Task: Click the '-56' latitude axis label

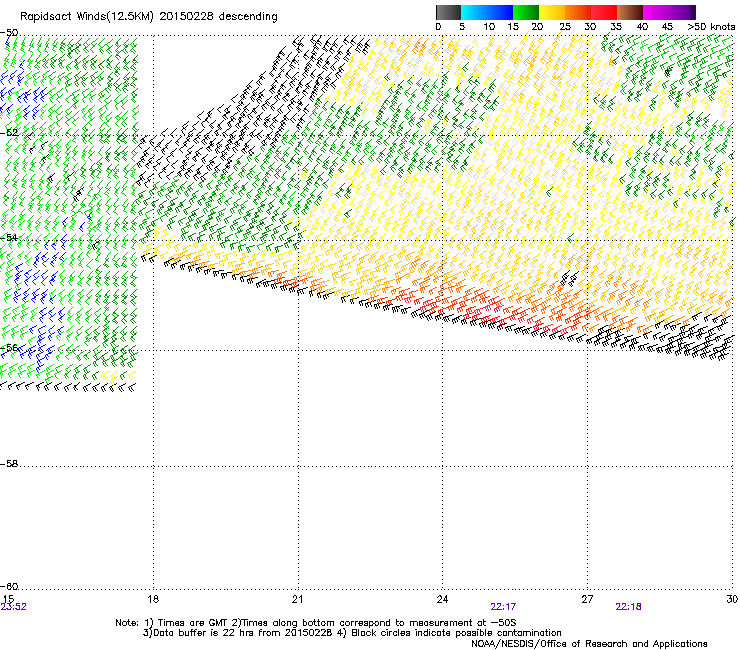Action: [x=9, y=347]
